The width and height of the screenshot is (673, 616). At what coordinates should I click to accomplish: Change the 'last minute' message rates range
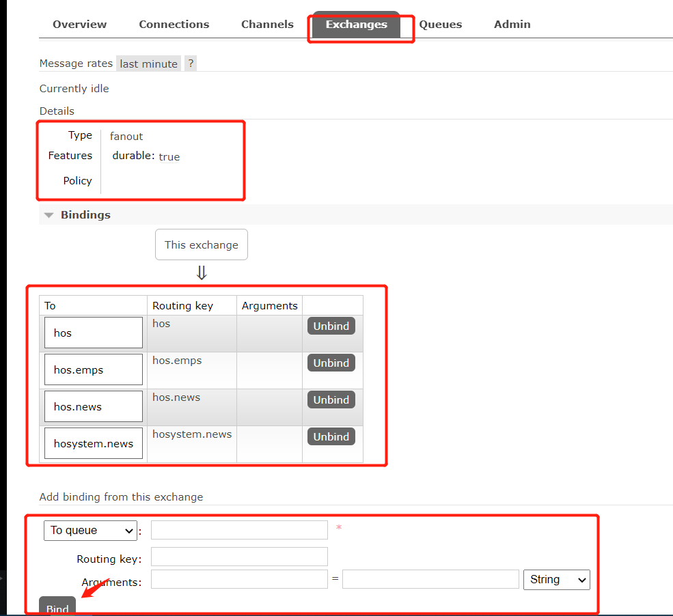[x=148, y=64]
